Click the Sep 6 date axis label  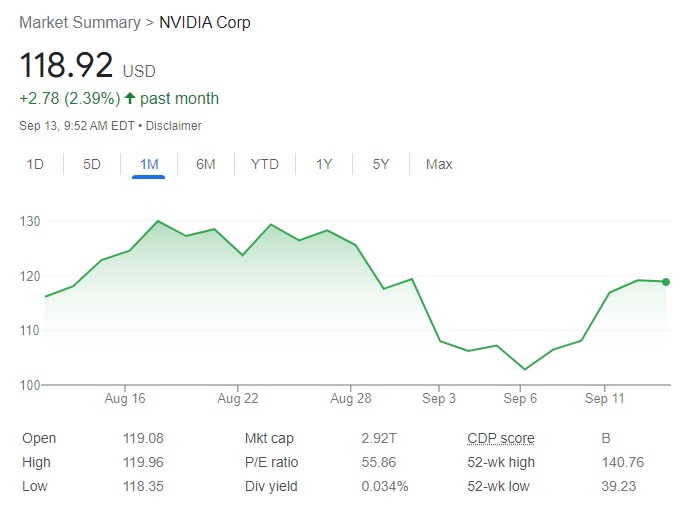(520, 398)
